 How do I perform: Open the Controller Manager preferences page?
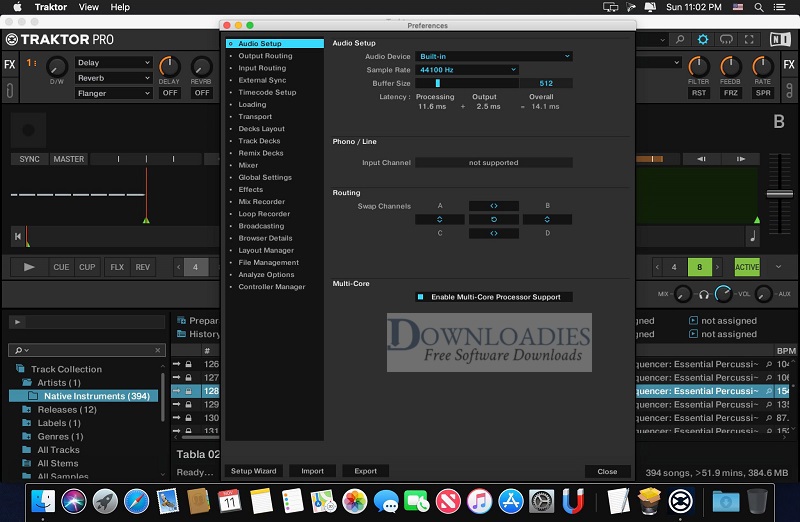point(272,287)
